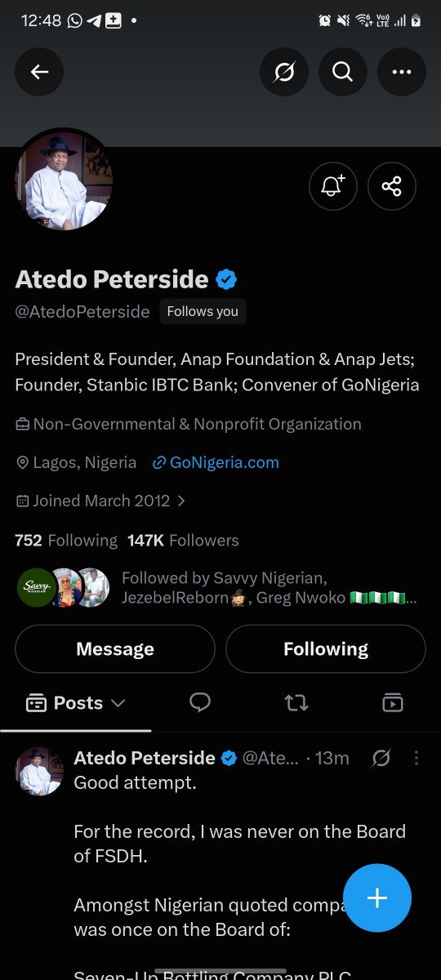View Atedo Peterside's profile picture
Image resolution: width=441 pixels, height=980 pixels.
coord(64,180)
